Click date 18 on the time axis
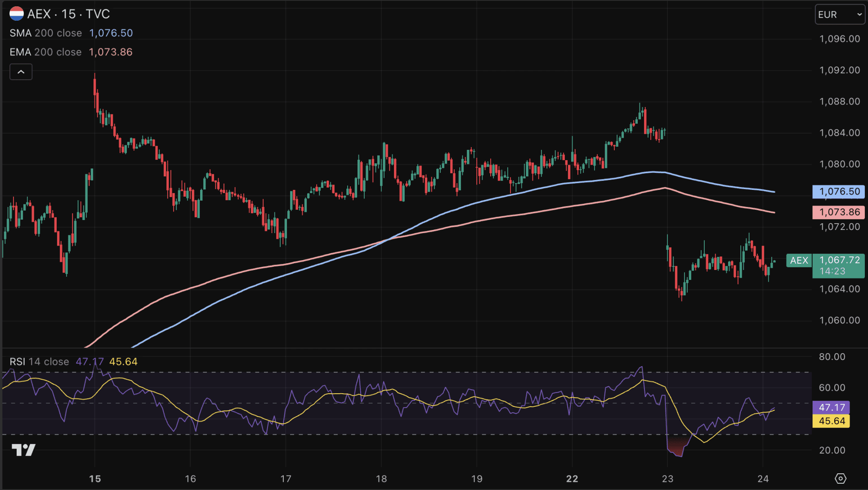This screenshot has height=490, width=868. click(x=381, y=479)
